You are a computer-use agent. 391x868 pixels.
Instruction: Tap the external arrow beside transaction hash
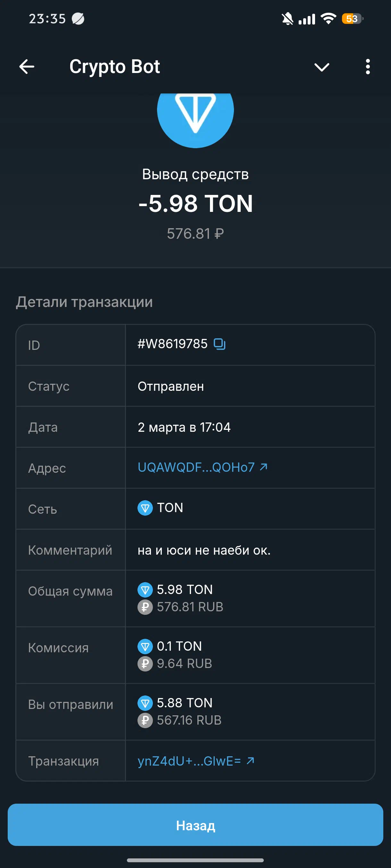click(250, 760)
